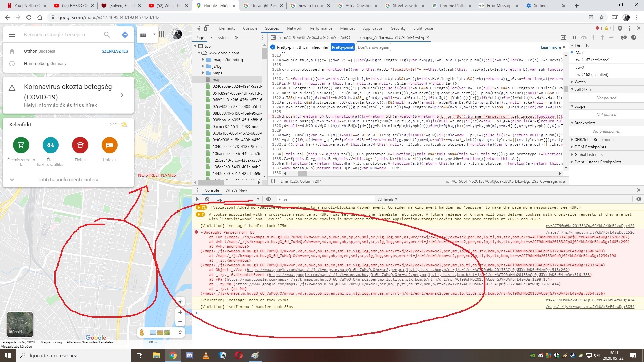Screen dimensions: 644x362
Task: Click the Maps search magnifier icon
Action: click(x=107, y=35)
